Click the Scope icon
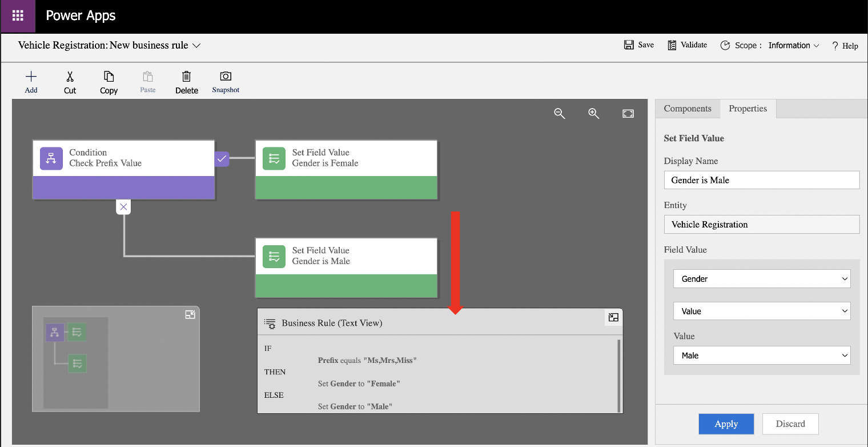Viewport: 868px width, 447px height. point(725,45)
